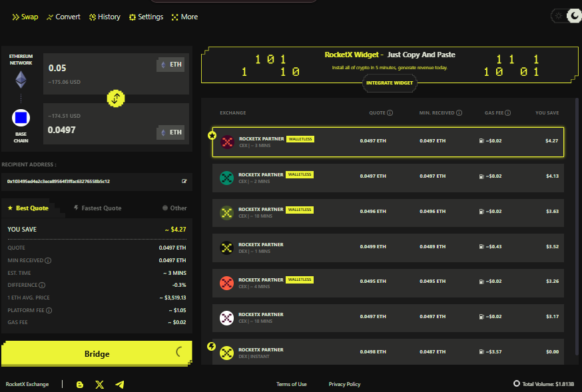582x392 pixels.
Task: Select the $4.27 savings exchange row
Action: click(388, 142)
